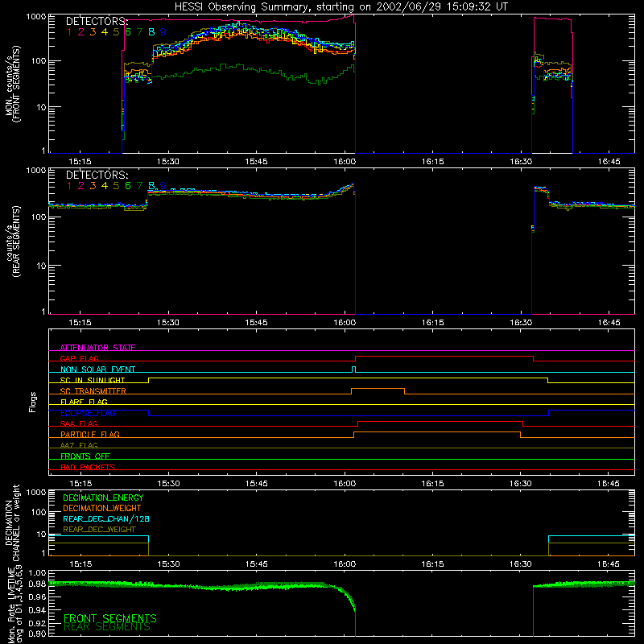Select detector 4 legend number in front segments plot

point(105,32)
